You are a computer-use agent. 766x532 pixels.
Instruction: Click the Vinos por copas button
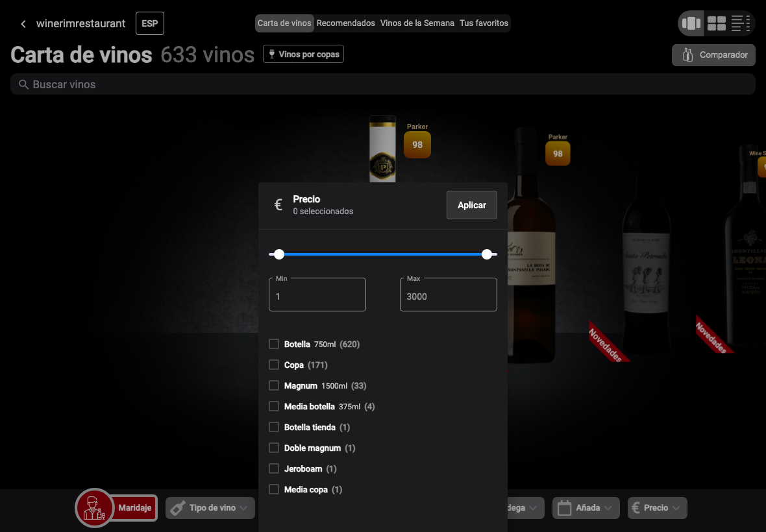(303, 54)
